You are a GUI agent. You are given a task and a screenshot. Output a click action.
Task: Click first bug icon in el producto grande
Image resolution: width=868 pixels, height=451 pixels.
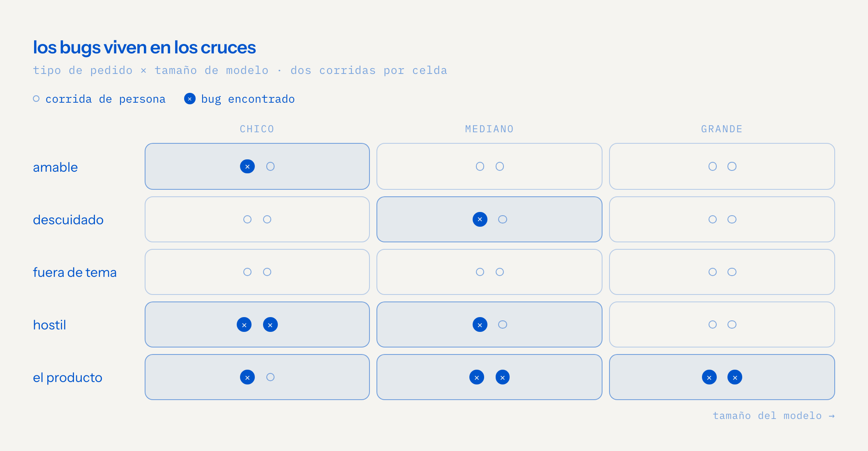click(x=709, y=377)
